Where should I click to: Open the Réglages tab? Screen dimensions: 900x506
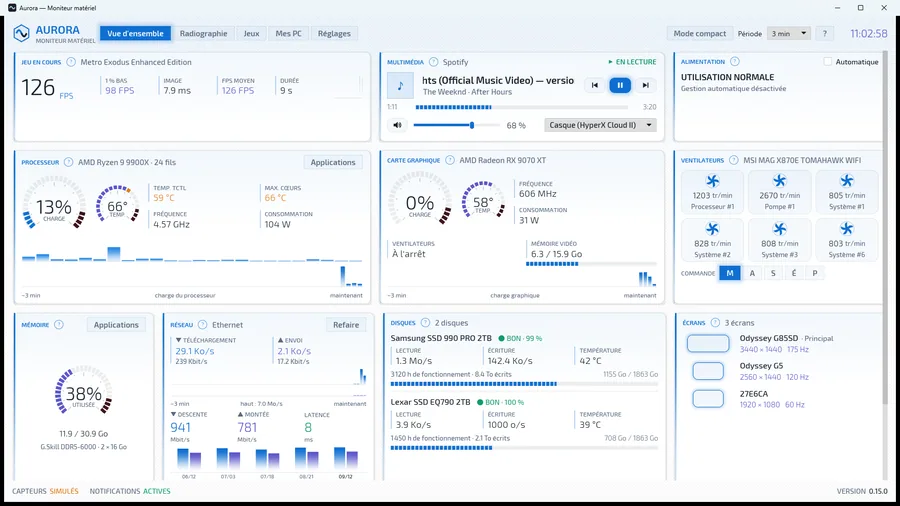point(334,33)
